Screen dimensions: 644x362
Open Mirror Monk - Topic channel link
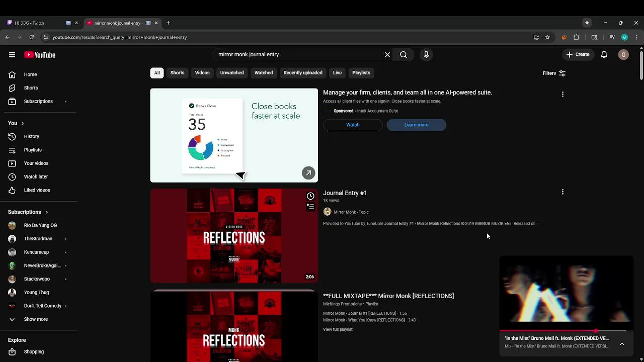point(351,212)
